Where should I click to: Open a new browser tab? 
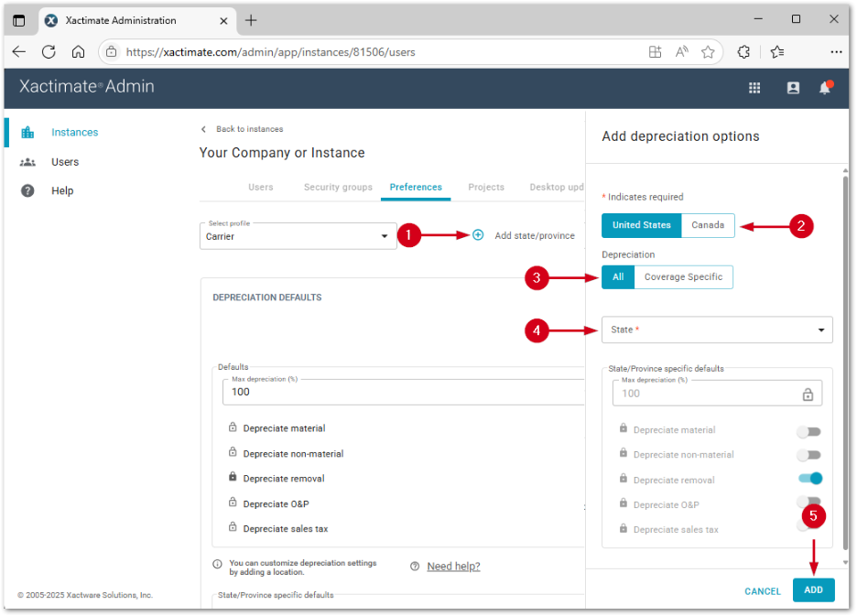251,21
